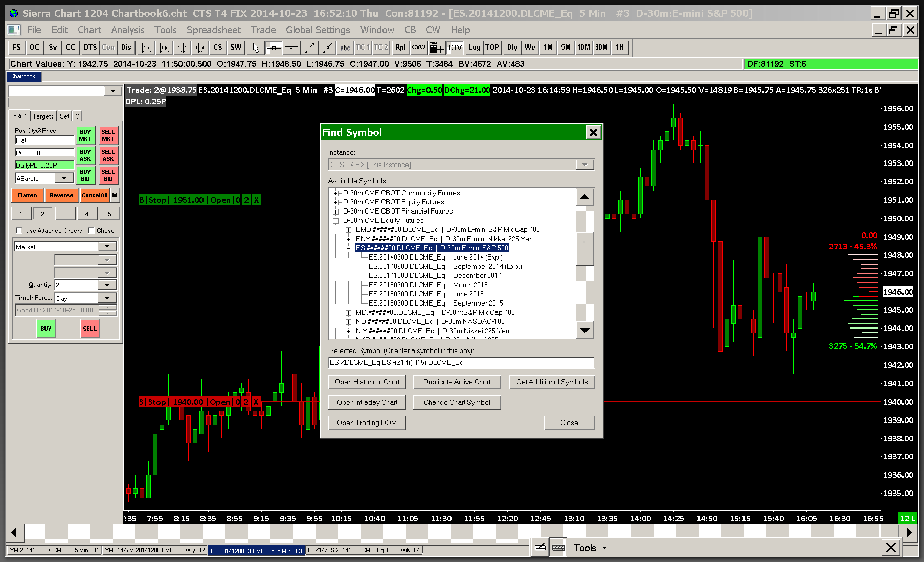Click the BUY MKT button
The image size is (924, 562).
[x=85, y=135]
